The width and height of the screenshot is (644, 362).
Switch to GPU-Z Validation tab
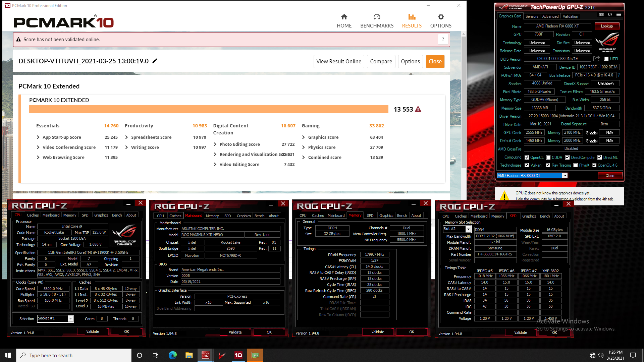click(x=570, y=16)
